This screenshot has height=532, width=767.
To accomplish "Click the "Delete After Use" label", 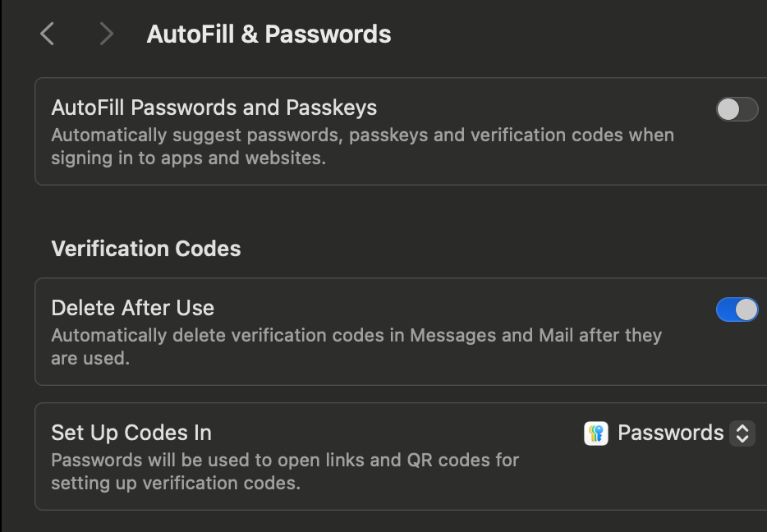I will [x=133, y=308].
